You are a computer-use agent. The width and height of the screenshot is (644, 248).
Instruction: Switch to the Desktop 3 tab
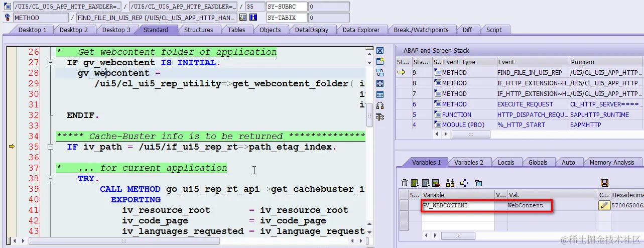[116, 30]
